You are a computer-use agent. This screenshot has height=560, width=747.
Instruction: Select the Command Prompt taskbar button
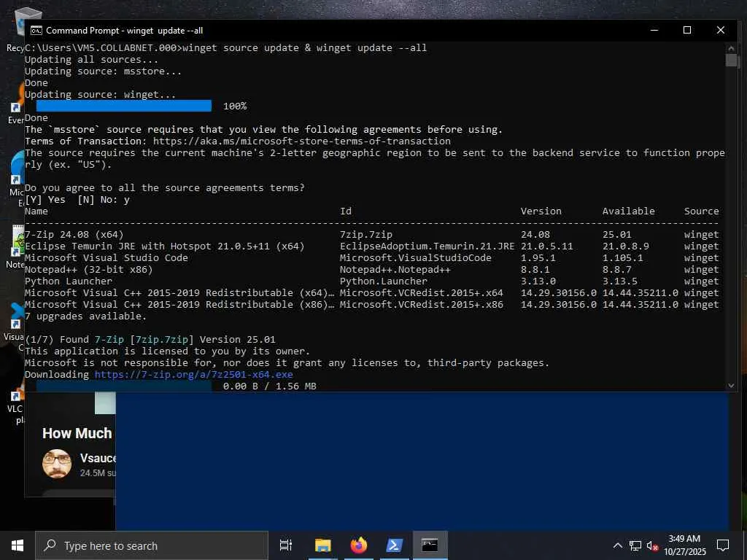(x=430, y=545)
